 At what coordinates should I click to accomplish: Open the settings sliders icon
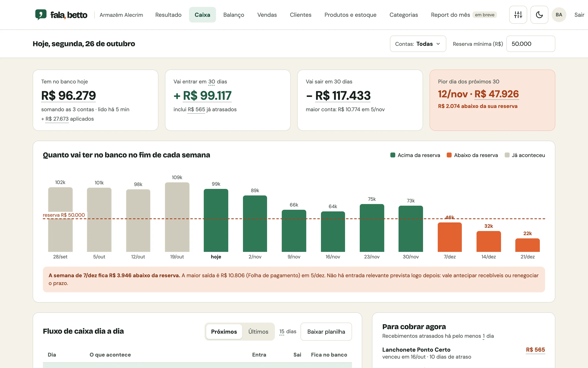pos(518,15)
